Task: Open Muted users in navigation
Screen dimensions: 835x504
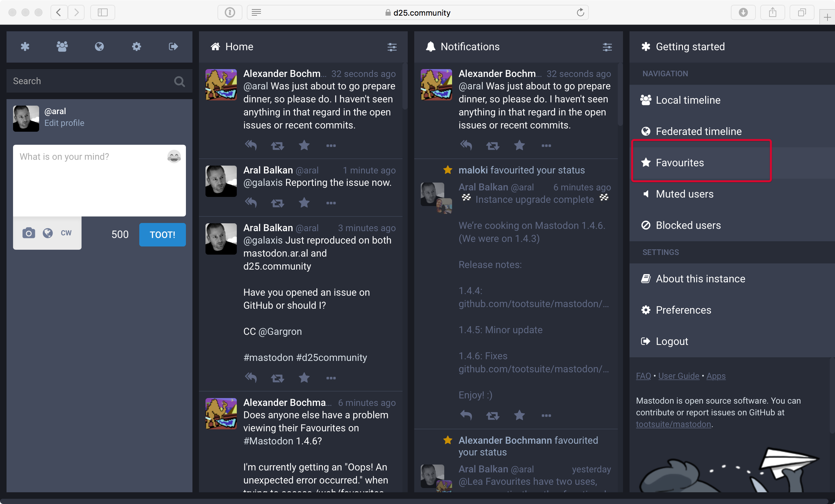Action: pos(684,194)
